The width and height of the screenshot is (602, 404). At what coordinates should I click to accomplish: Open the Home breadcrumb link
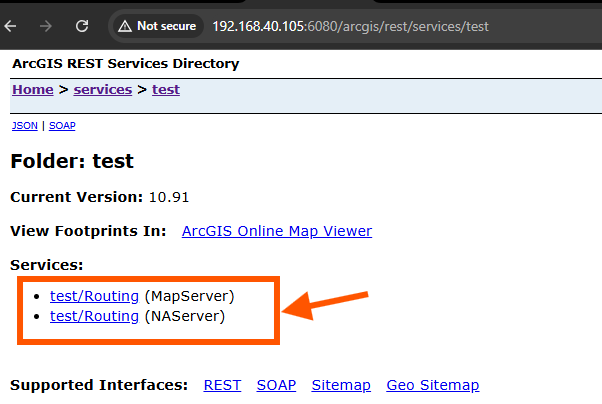coord(33,89)
